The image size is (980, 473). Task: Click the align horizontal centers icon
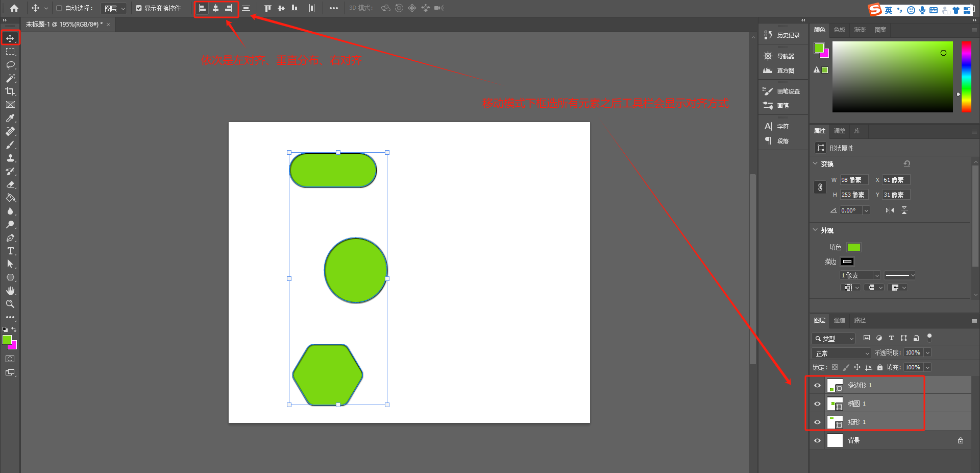215,8
